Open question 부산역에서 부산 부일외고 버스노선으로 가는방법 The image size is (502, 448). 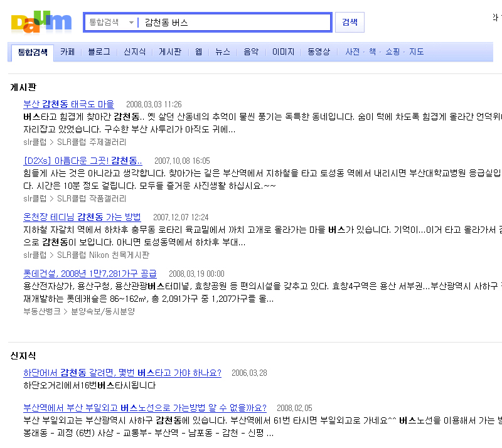click(x=145, y=408)
